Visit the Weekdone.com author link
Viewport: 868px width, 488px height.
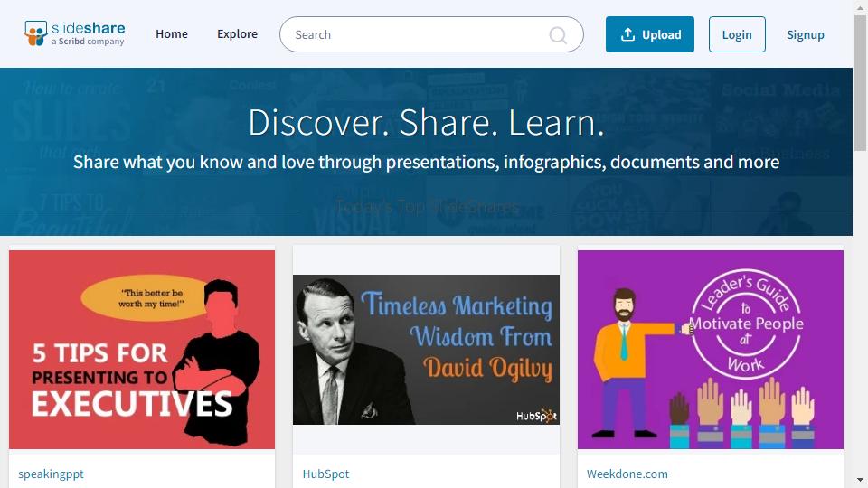pyautogui.click(x=627, y=474)
